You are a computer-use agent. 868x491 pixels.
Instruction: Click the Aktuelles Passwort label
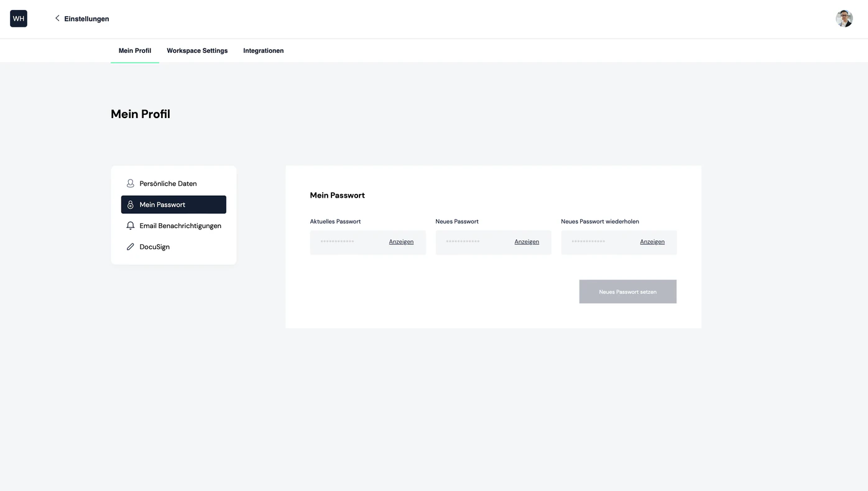pyautogui.click(x=336, y=221)
